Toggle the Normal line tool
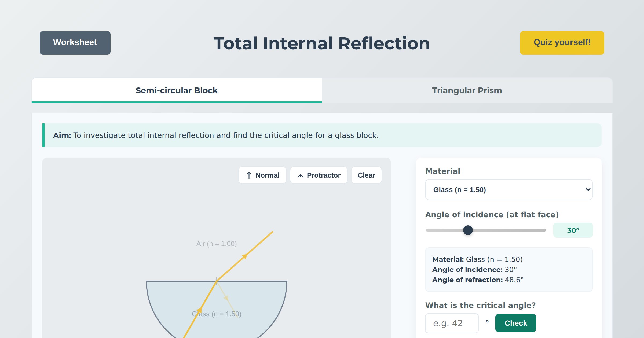Viewport: 644px width, 338px height. (x=262, y=175)
